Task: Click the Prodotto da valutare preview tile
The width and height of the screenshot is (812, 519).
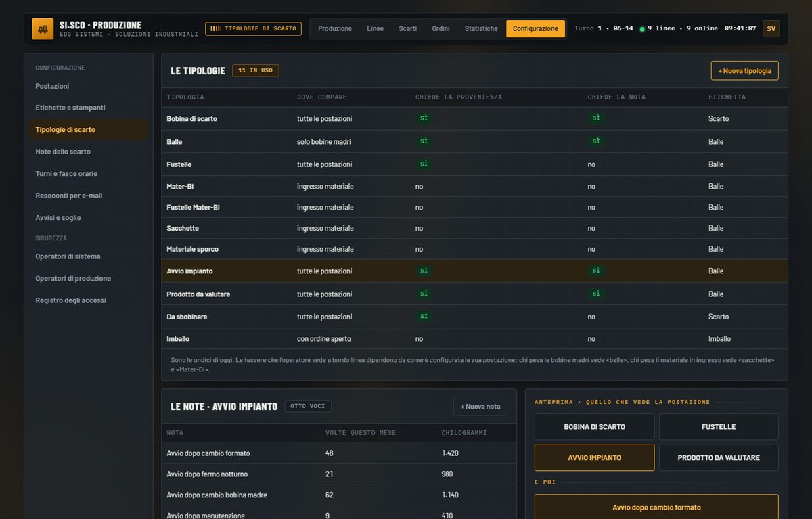Action: (x=719, y=458)
